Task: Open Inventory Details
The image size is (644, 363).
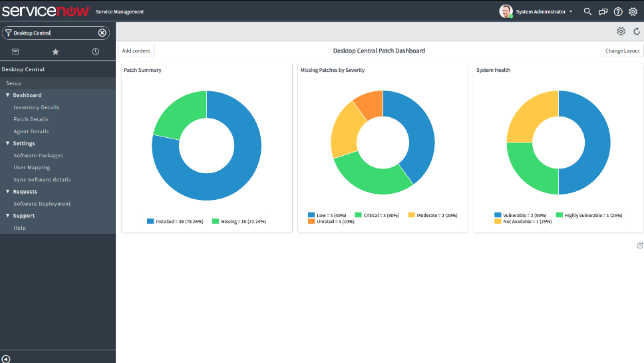Action: coord(36,107)
